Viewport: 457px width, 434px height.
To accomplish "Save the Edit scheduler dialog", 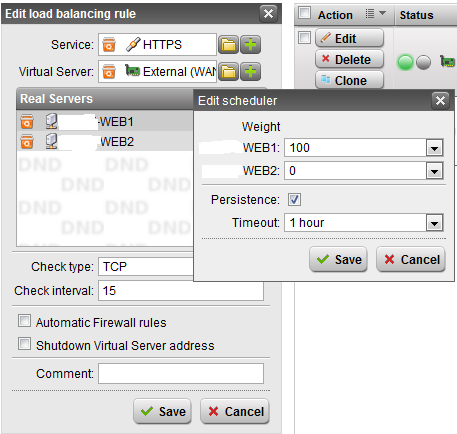I will [x=338, y=259].
